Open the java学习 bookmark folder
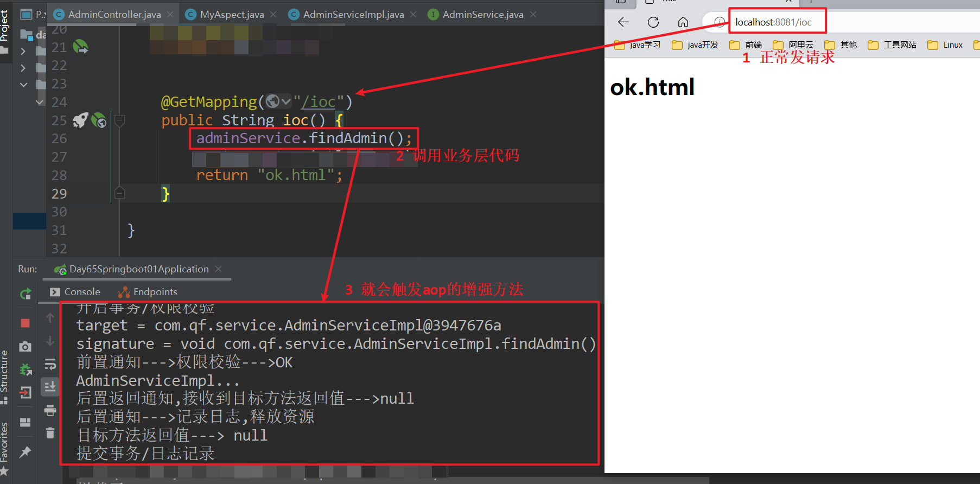The image size is (980, 484). pos(638,44)
